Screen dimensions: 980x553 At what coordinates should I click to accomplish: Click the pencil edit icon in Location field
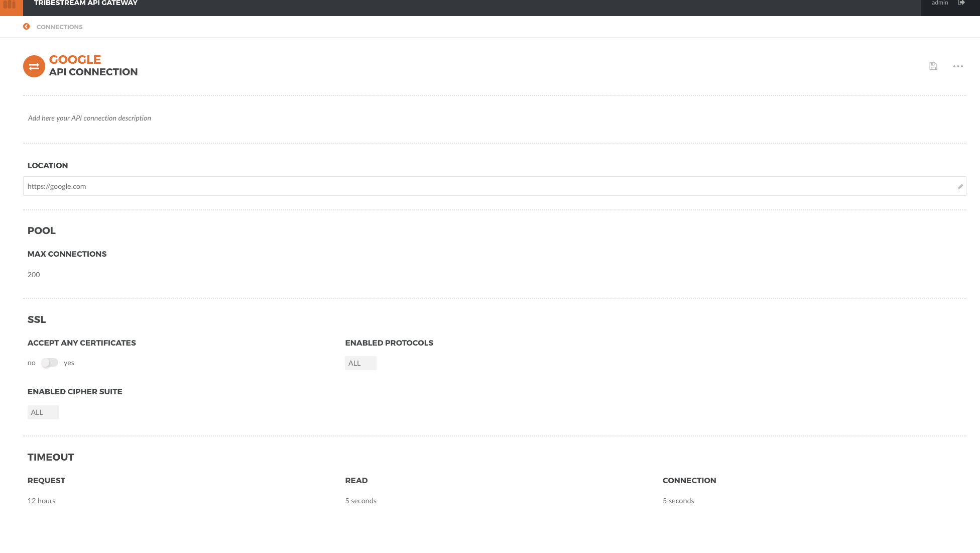pyautogui.click(x=960, y=187)
